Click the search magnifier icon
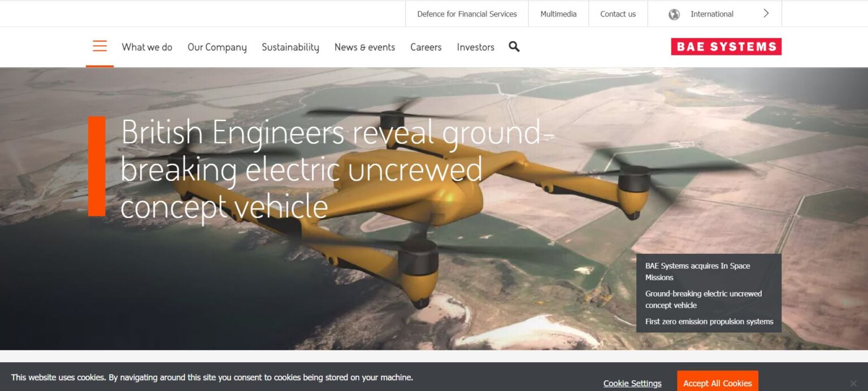Viewport: 868px width, 391px height. click(514, 46)
